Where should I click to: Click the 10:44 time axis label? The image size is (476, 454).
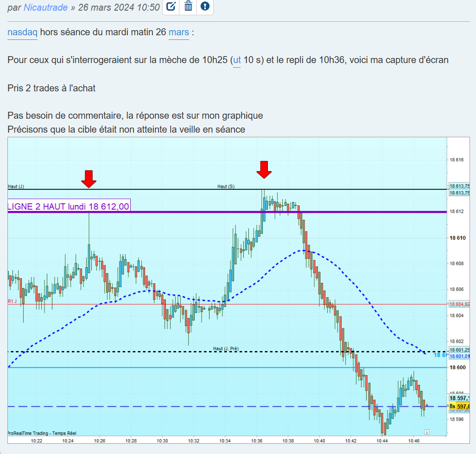(x=382, y=441)
